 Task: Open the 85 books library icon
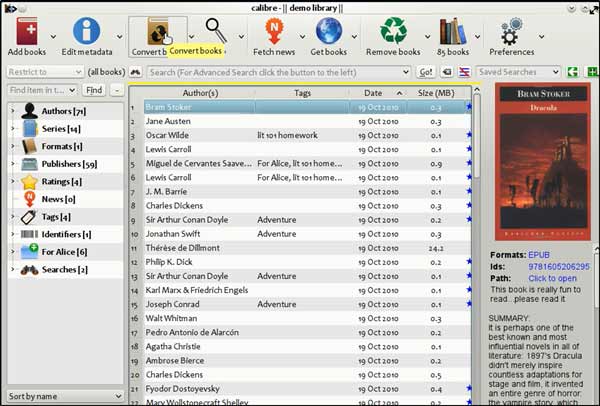pos(453,31)
